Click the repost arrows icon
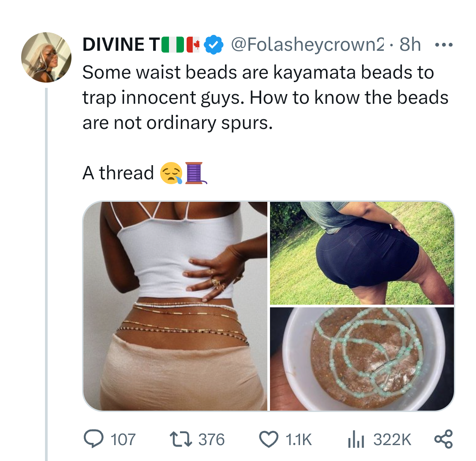 (181, 439)
